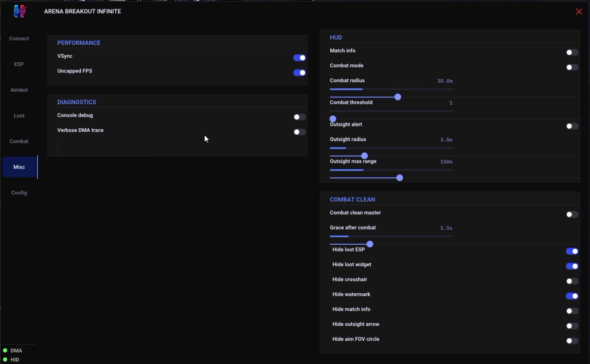This screenshot has height=364, width=590.
Task: Toggle Combat mode on
Action: point(572,67)
